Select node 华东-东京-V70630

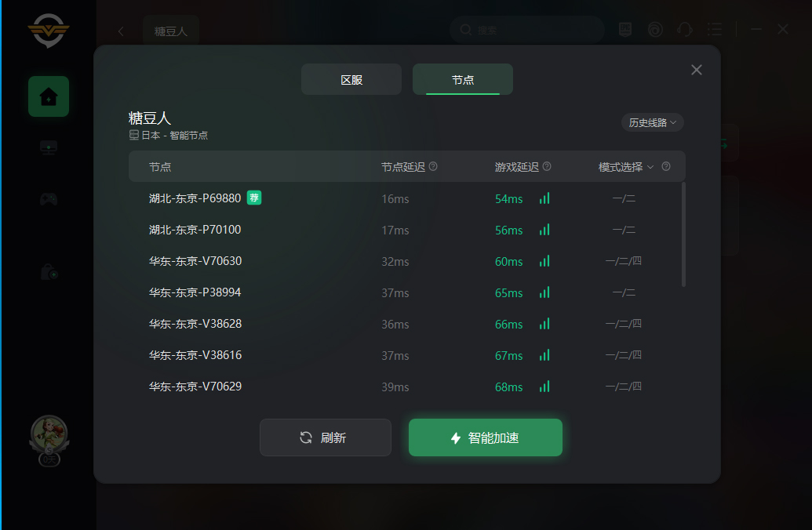pyautogui.click(x=406, y=261)
